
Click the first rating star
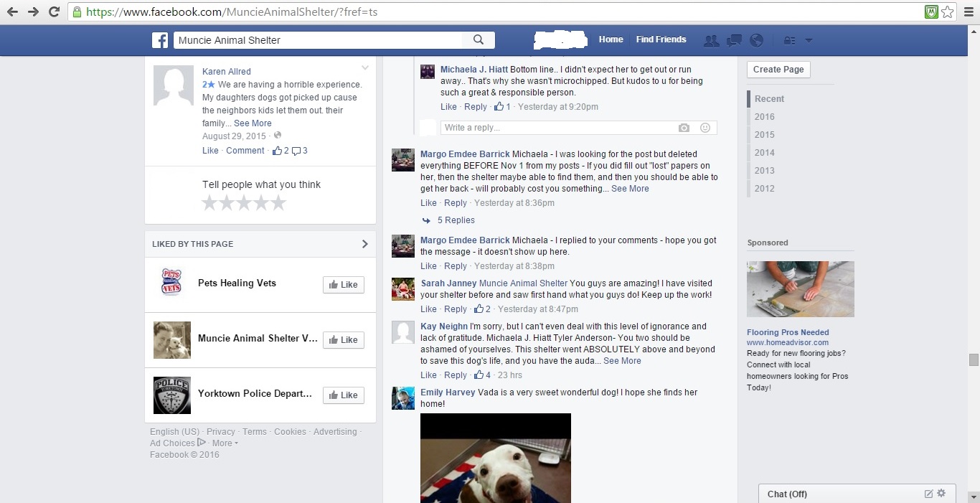coord(209,203)
